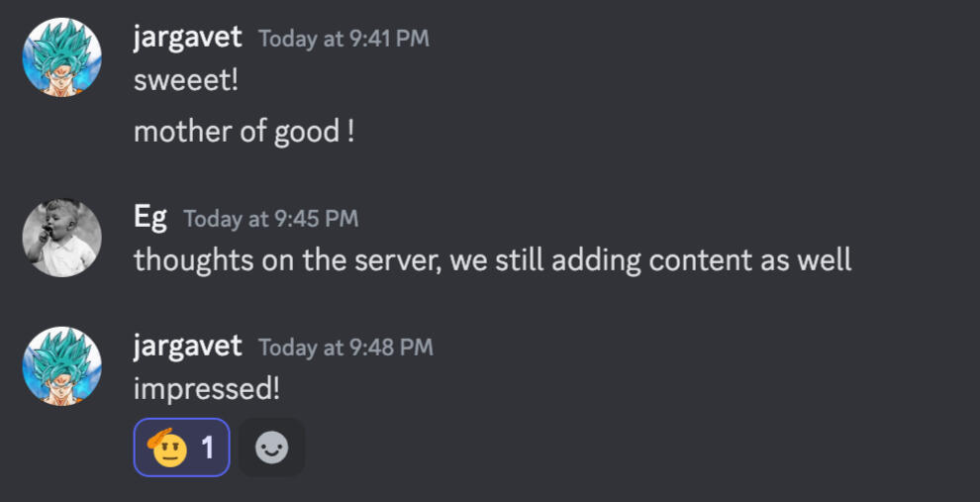Image resolution: width=980 pixels, height=502 pixels.
Task: Select the 'sweeet!' message
Action: coord(186,80)
